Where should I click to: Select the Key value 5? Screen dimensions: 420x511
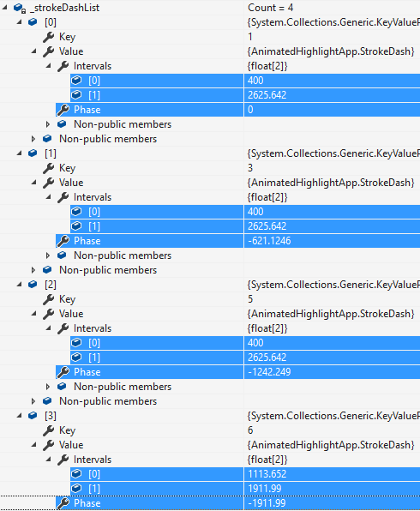(x=250, y=299)
